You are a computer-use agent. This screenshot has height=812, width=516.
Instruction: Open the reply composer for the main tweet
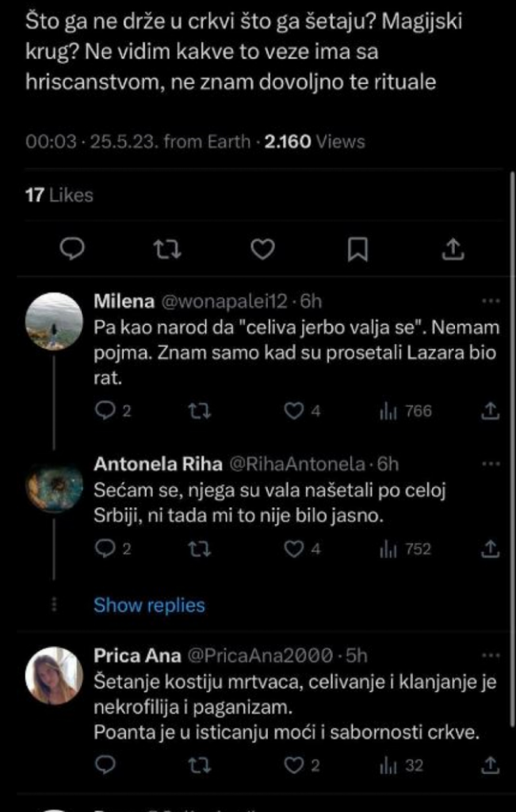[72, 248]
